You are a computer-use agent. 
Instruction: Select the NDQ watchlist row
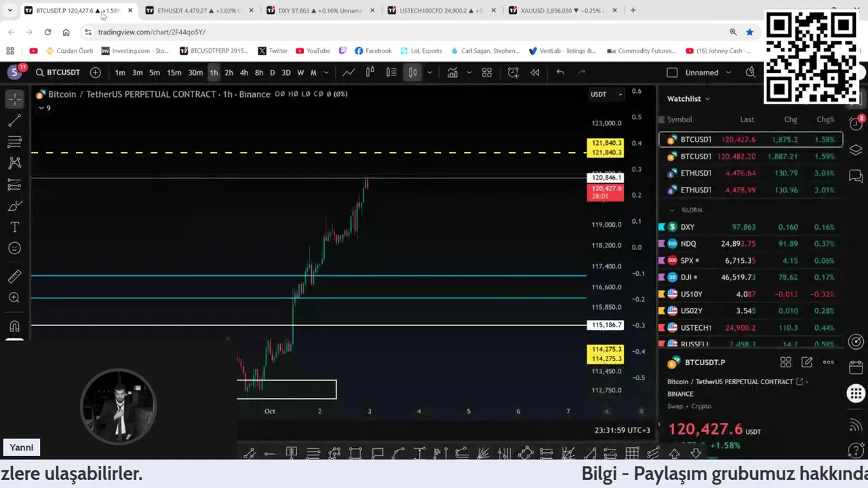pyautogui.click(x=751, y=244)
